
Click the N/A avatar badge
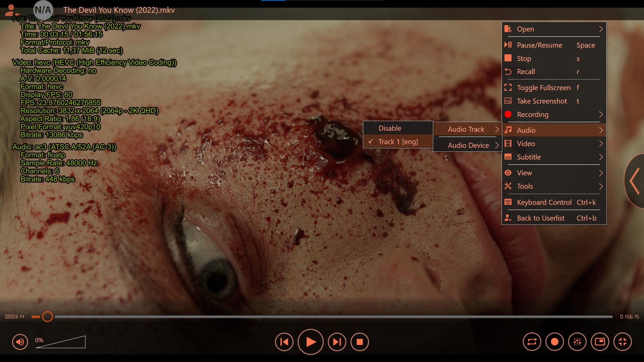[43, 10]
